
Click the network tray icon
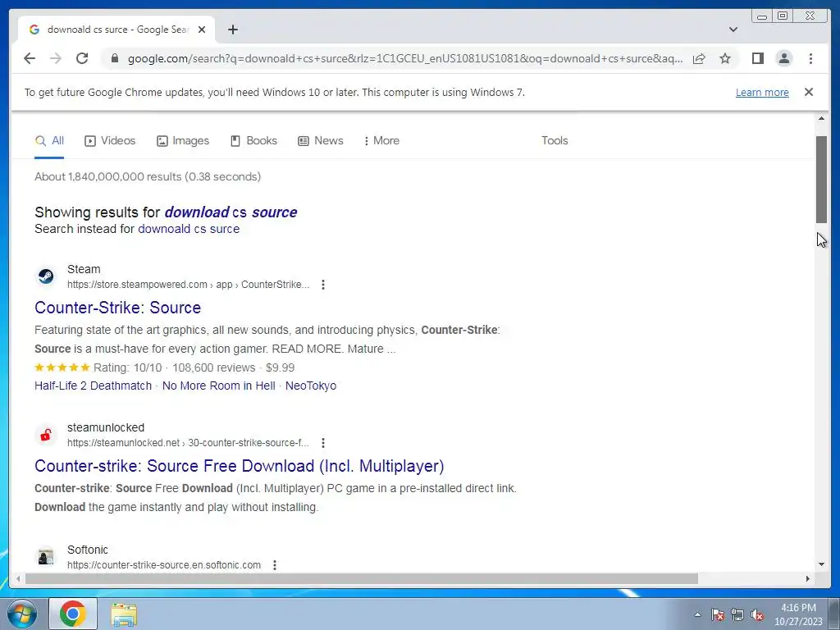pyautogui.click(x=737, y=614)
